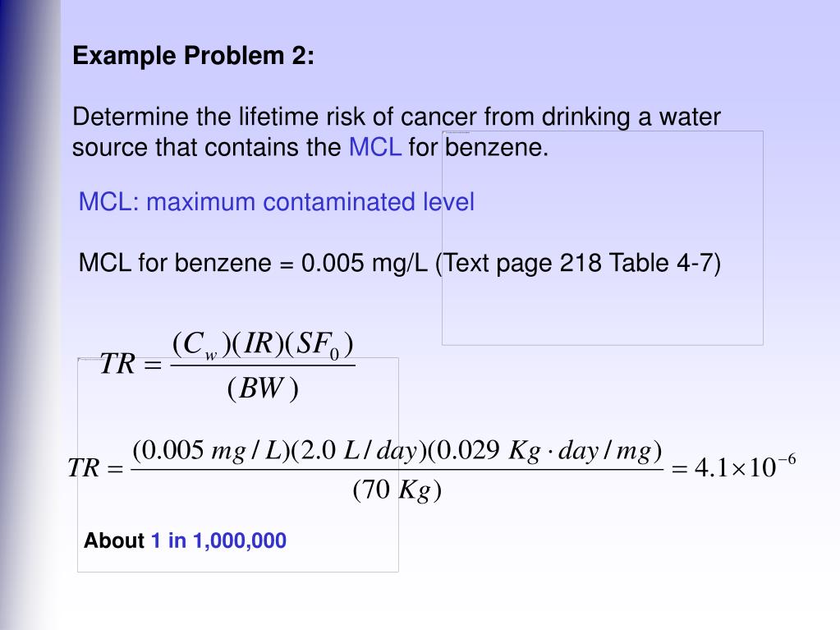The width and height of the screenshot is (840, 630).
Task: Click the 'Example Problem 2:' heading
Action: [x=194, y=56]
